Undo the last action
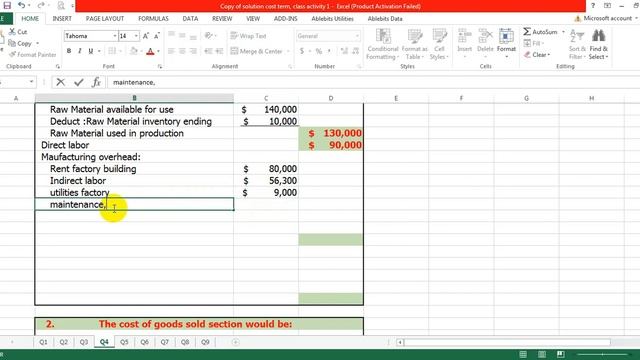Viewport: 640px width, 360px height. pos(22,5)
